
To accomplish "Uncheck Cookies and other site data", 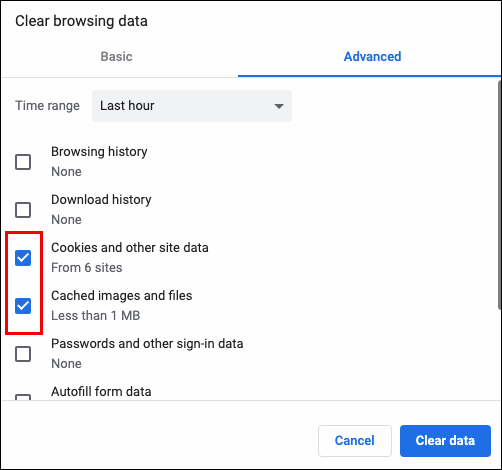I will click(x=23, y=258).
